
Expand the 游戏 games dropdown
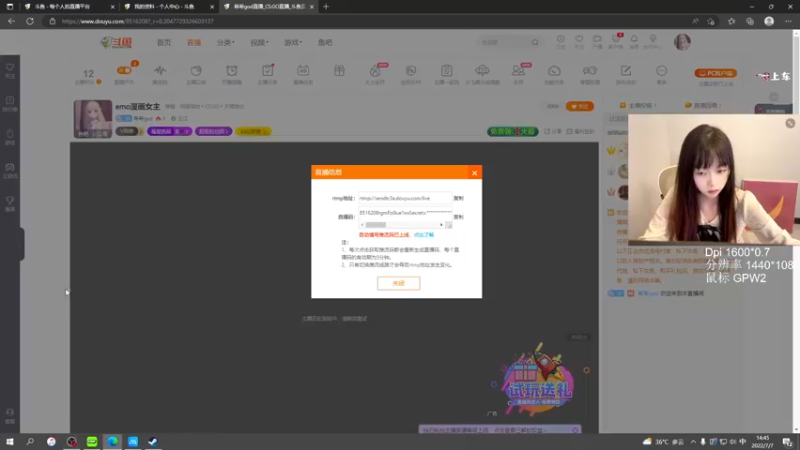click(293, 42)
